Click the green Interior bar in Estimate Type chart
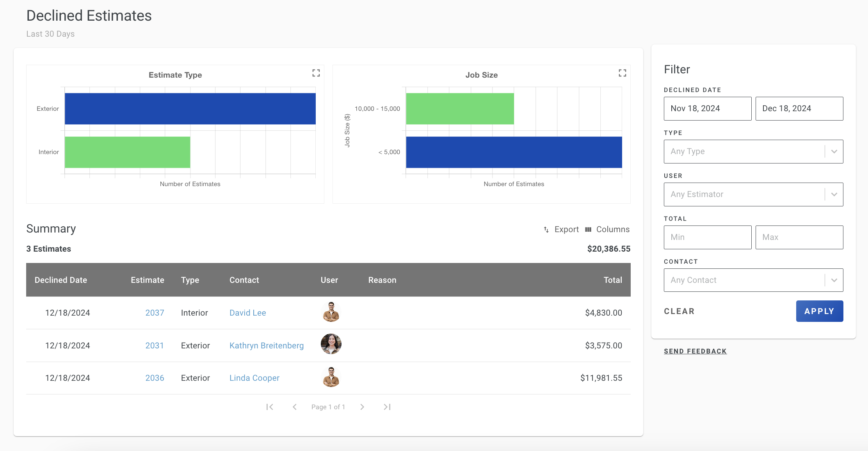Screen dimensions: 868x451 point(127,152)
